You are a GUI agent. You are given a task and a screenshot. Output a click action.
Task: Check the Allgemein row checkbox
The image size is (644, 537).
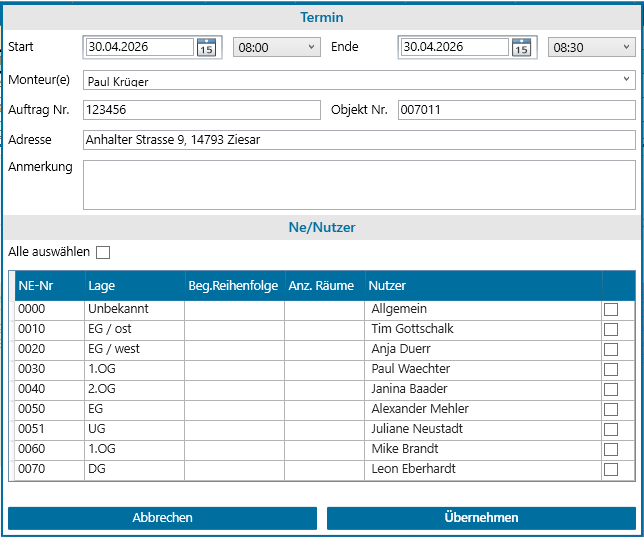611,309
